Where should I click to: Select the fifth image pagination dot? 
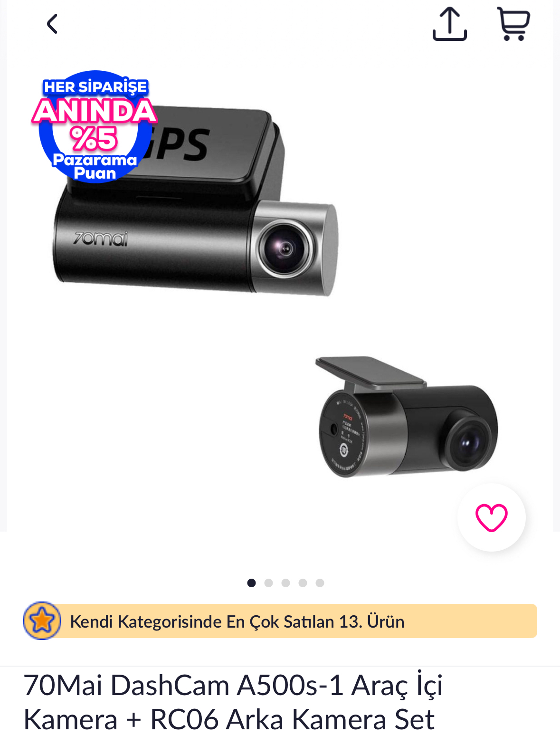coord(320,583)
